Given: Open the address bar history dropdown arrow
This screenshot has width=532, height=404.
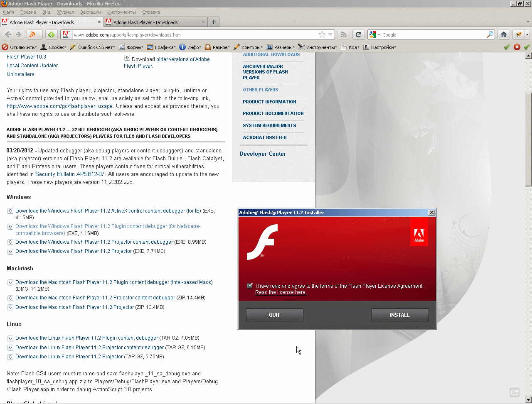Looking at the screenshot, I should click(330, 35).
